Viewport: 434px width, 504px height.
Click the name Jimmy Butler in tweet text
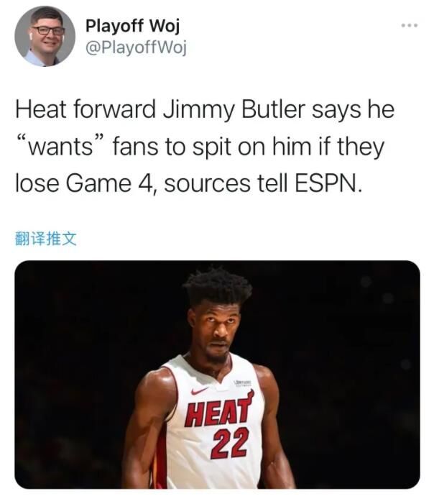point(234,110)
